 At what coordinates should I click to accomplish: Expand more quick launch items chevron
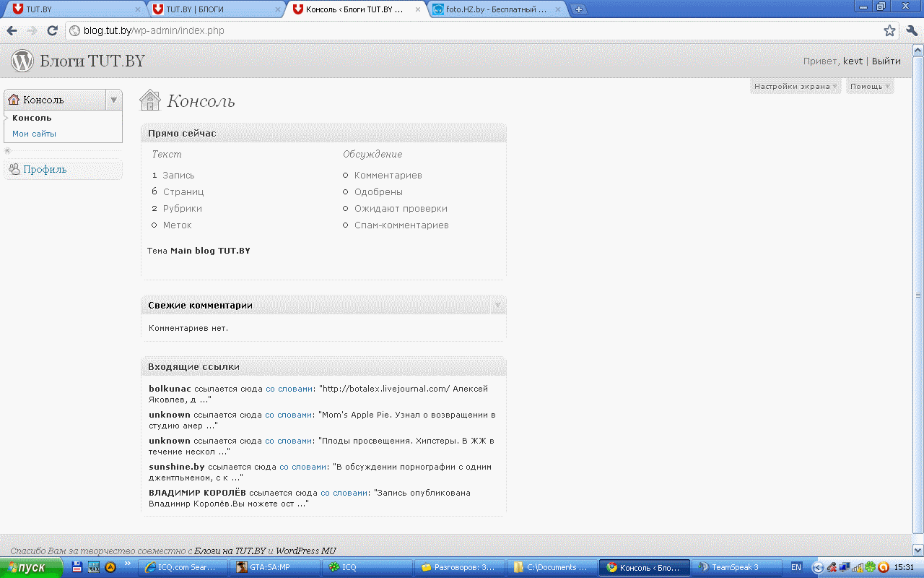click(x=128, y=563)
